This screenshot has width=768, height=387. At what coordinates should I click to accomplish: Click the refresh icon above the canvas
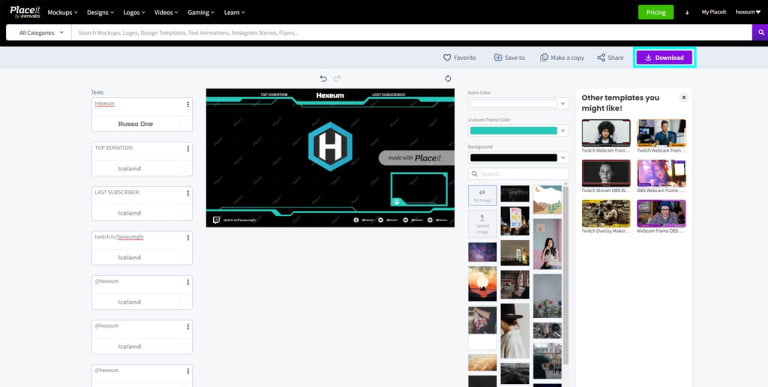(448, 78)
